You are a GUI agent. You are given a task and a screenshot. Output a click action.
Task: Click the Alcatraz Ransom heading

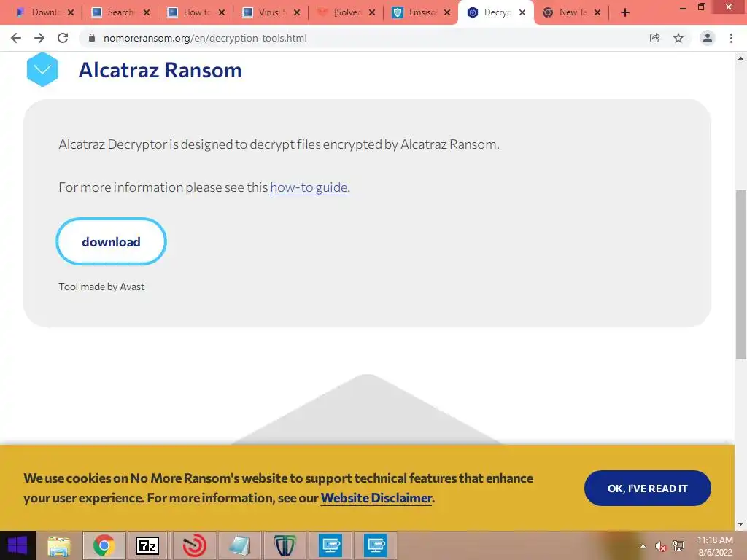160,70
